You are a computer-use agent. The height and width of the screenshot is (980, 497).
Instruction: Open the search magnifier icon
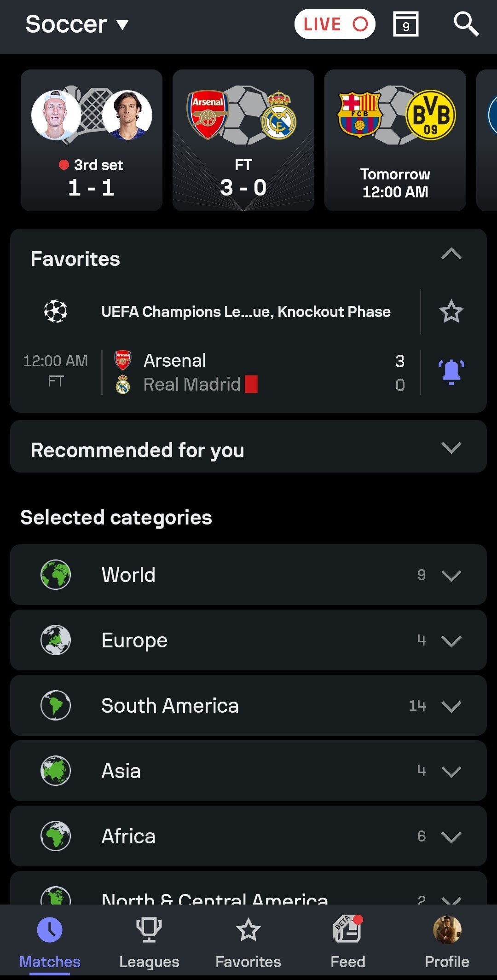pos(466,24)
